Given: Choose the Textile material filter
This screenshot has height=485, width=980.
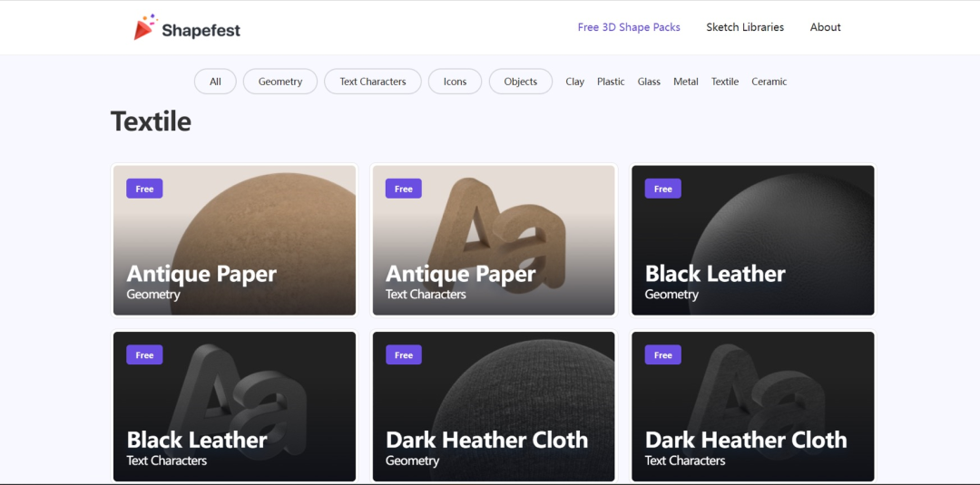Looking at the screenshot, I should (725, 82).
